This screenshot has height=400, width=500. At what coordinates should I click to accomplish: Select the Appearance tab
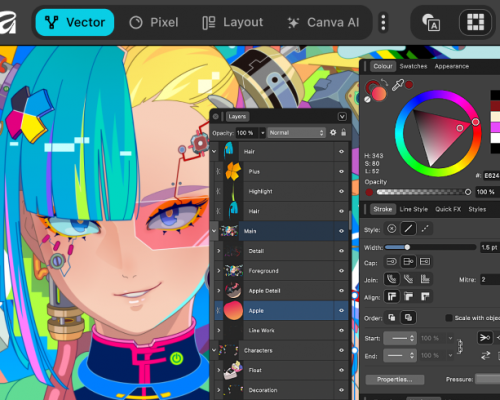click(452, 66)
